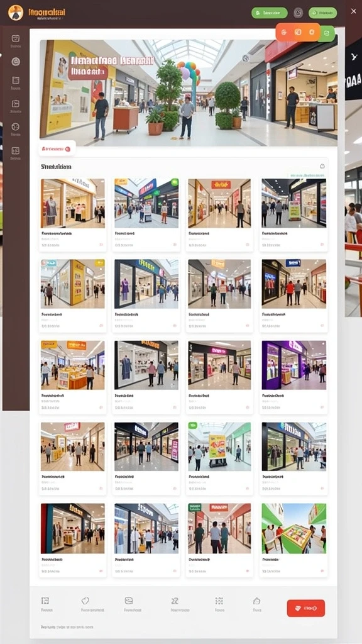Open the first store thumbnail in the grid
Viewport: 362px width, 644px height.
73,203
